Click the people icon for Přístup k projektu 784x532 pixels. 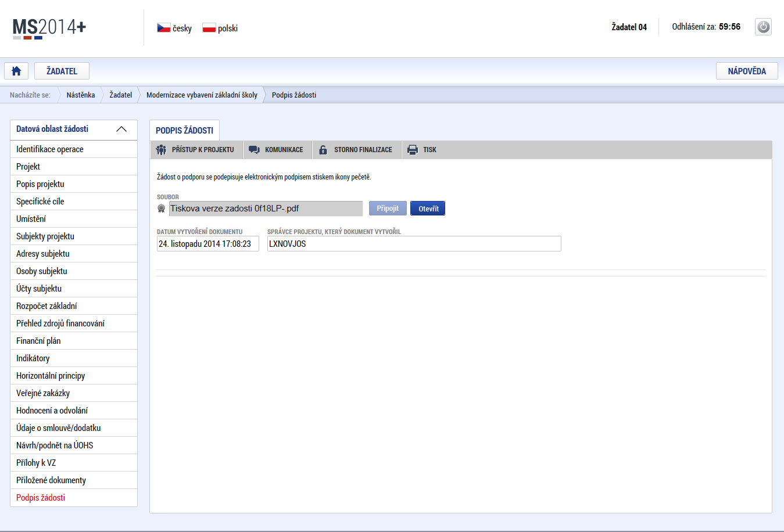[161, 150]
